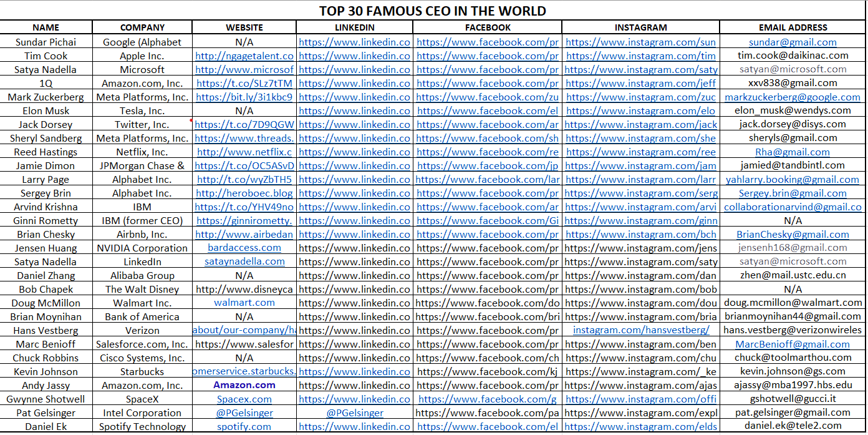Open the t.co/7D9QGW link for Jack Dorsey
868x435 pixels.
(x=244, y=124)
